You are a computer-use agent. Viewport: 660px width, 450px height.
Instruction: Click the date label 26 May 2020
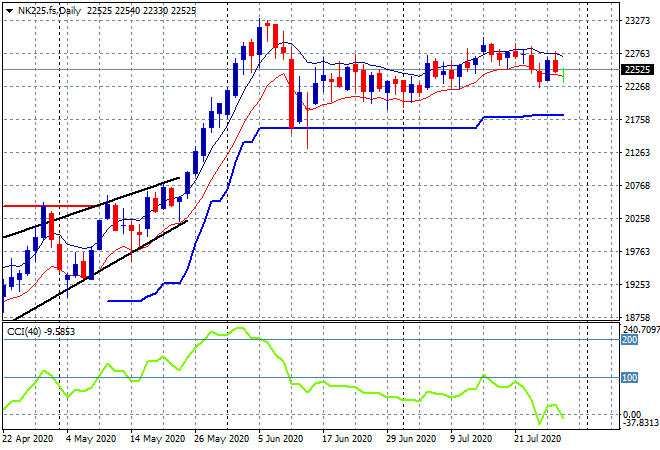(x=222, y=439)
